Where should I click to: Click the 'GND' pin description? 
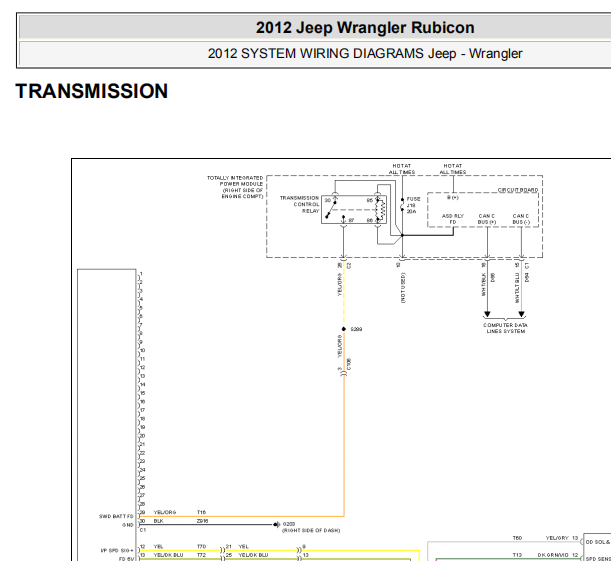[x=128, y=525]
